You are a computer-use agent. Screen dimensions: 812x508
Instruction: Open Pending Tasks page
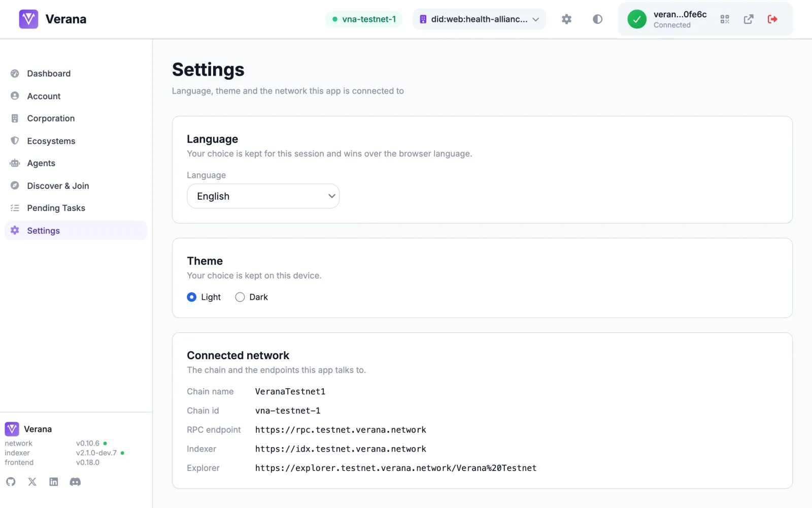[76, 208]
